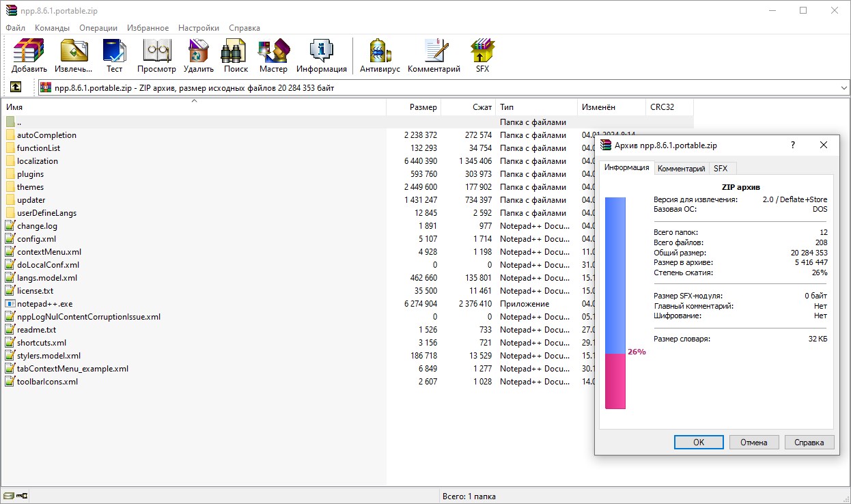The image size is (851, 504).
Task: Click the Извлечь (Extract) toolbar icon
Action: click(74, 55)
